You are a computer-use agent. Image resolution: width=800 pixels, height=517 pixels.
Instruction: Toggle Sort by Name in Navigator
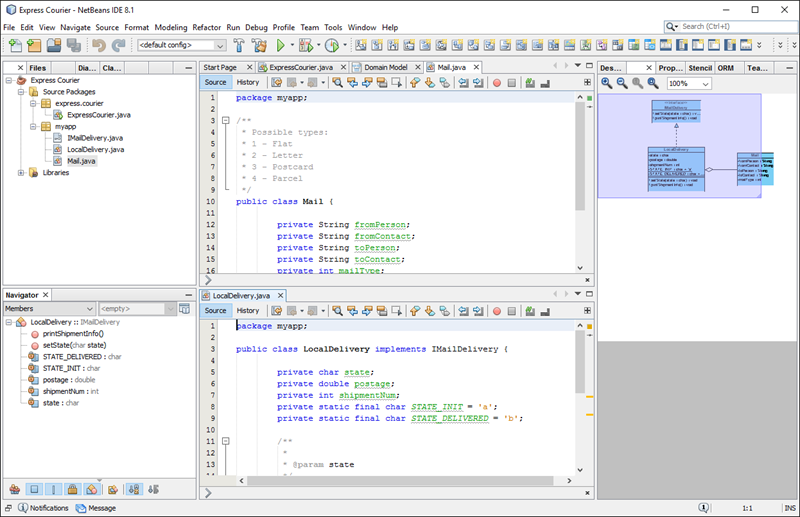click(x=134, y=489)
